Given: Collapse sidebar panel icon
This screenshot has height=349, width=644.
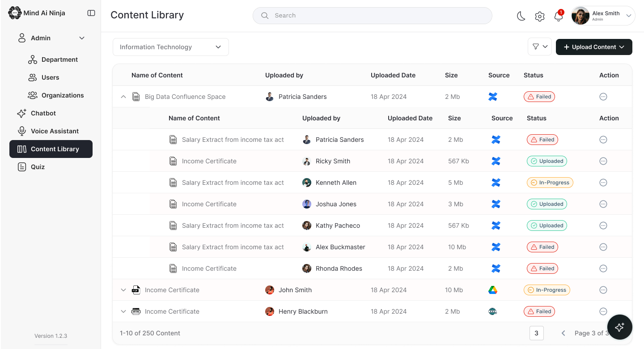Looking at the screenshot, I should click(x=91, y=13).
